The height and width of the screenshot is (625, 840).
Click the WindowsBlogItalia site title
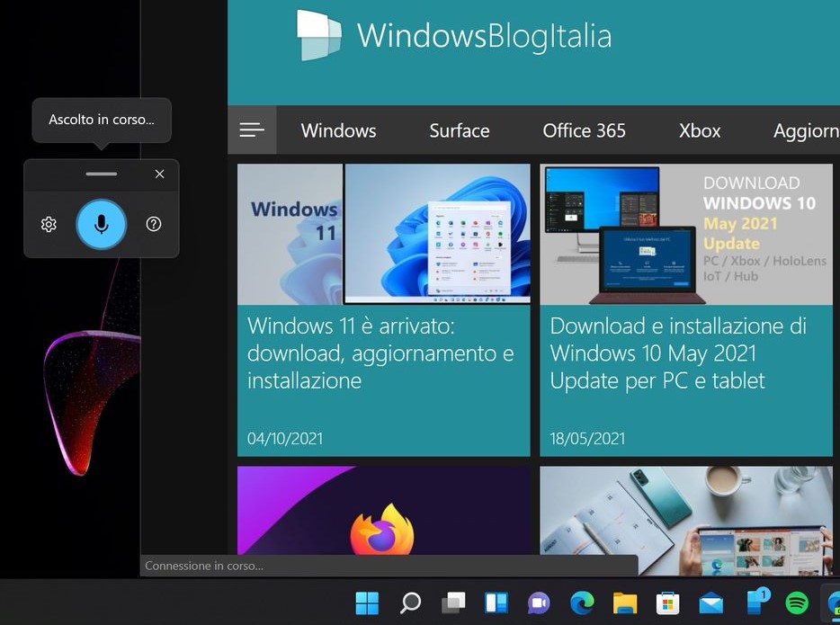click(x=484, y=36)
